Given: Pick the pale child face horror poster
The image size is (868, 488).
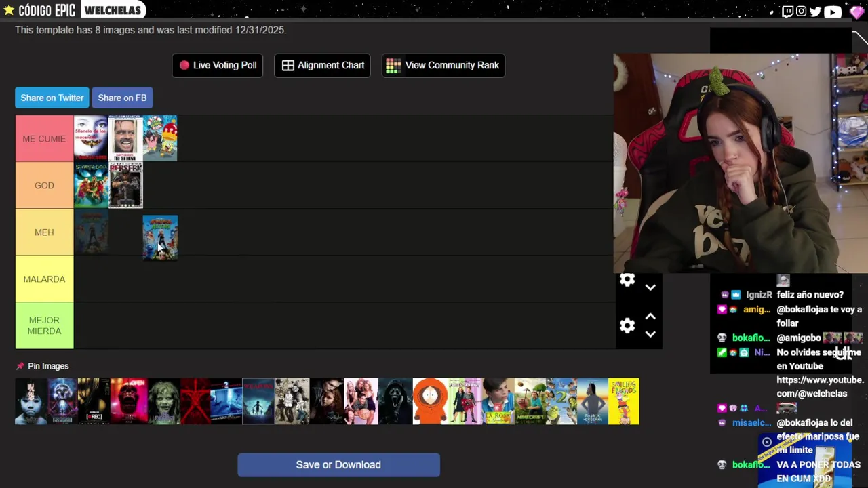Looking at the screenshot, I should (31, 401).
